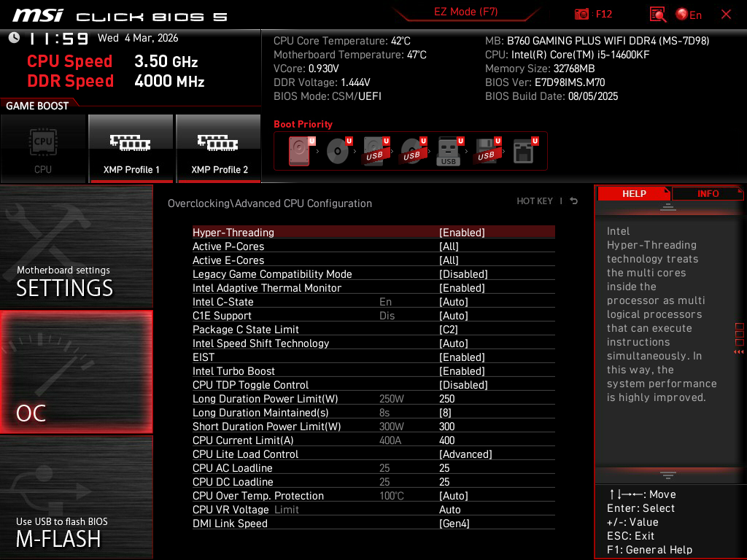Select the optical disc boot device icon
Screen dimensions: 747x560
click(x=338, y=151)
